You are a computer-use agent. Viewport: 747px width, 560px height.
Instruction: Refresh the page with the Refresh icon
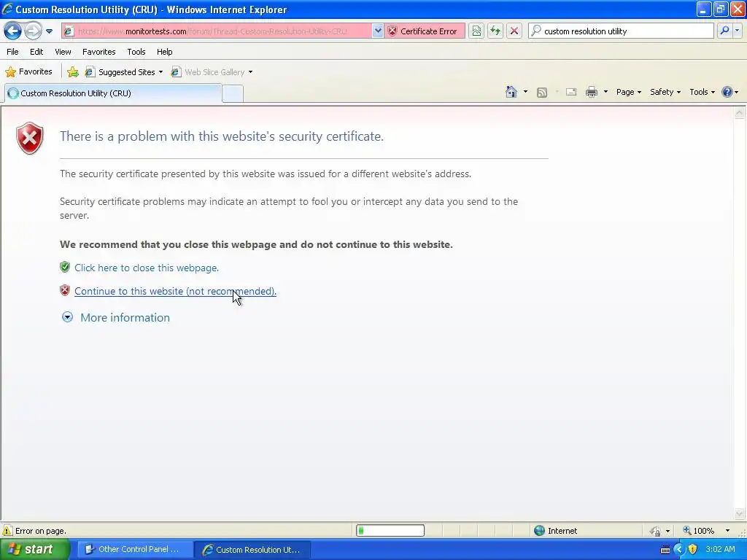[495, 31]
